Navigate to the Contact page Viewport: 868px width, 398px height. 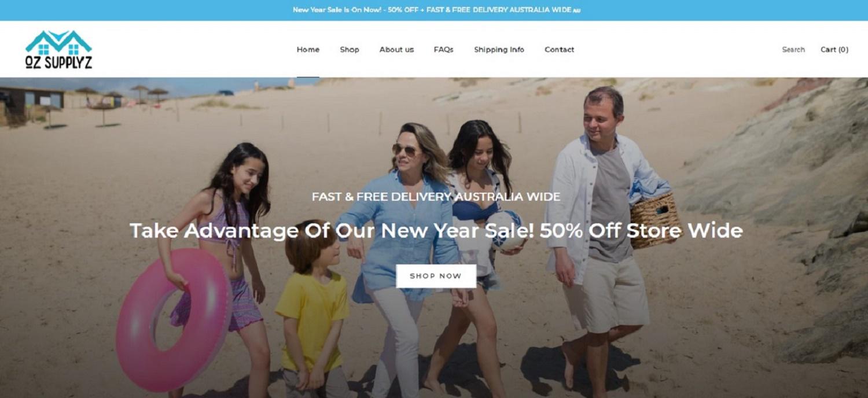pos(559,50)
